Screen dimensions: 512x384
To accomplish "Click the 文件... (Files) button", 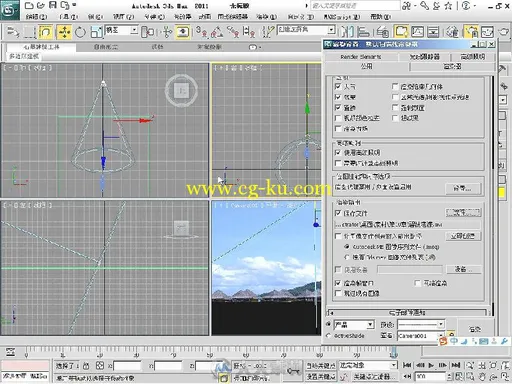I will coord(463,212).
